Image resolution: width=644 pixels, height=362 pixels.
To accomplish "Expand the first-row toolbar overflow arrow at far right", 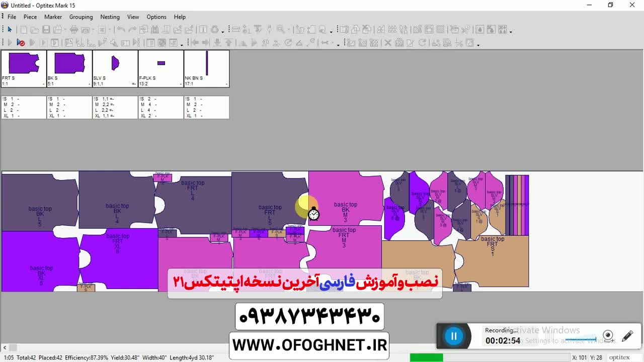I will [x=511, y=31].
